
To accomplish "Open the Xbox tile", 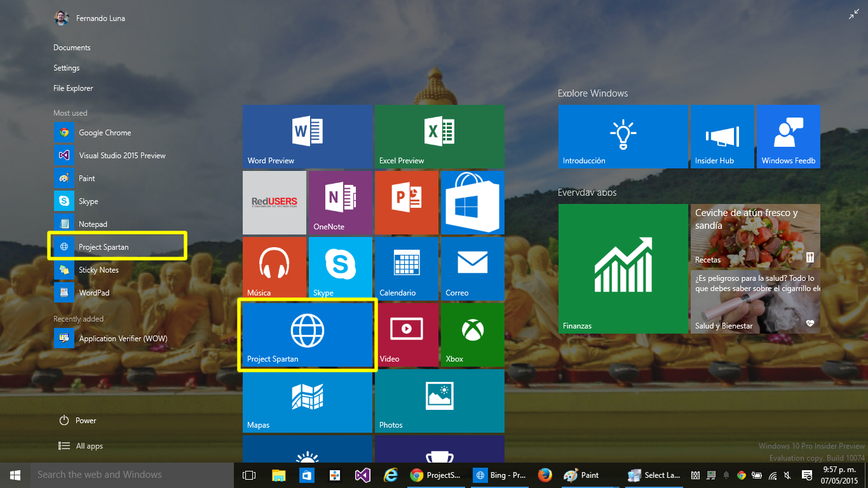I will pos(472,335).
